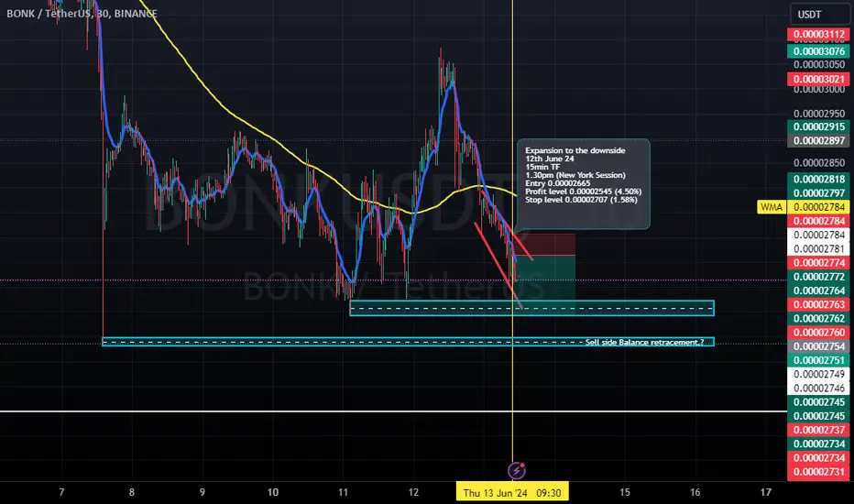Click the green 0.00003076 price label
Viewport: 854px width, 504px height.
818,51
